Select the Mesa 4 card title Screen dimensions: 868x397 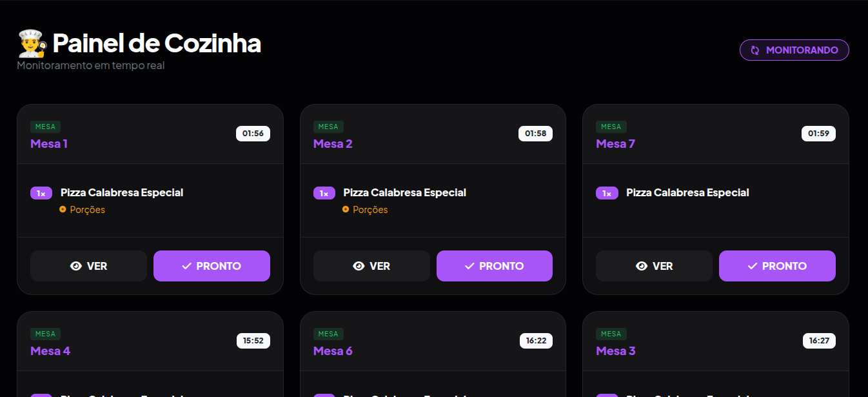pyautogui.click(x=50, y=351)
